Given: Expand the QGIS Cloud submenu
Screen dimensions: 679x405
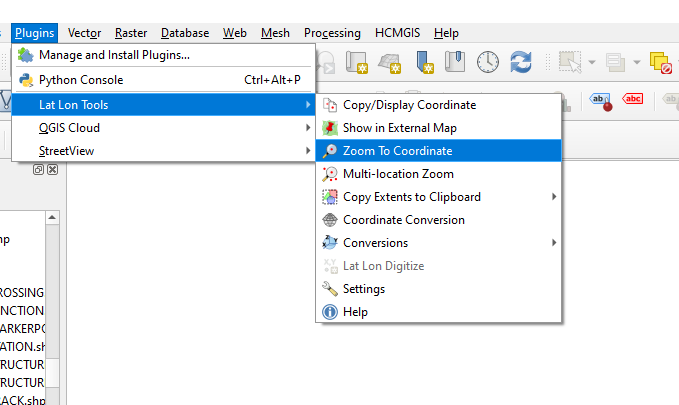Looking at the screenshot, I should (69, 128).
